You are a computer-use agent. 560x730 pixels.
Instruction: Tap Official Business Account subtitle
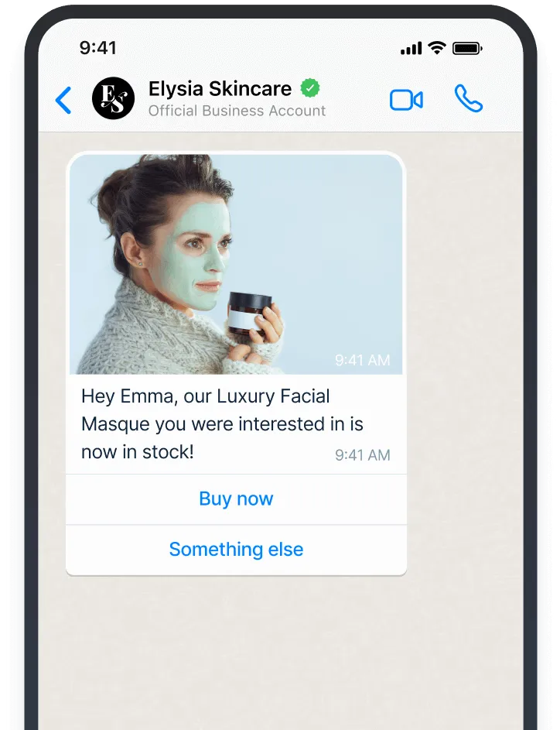pyautogui.click(x=237, y=111)
